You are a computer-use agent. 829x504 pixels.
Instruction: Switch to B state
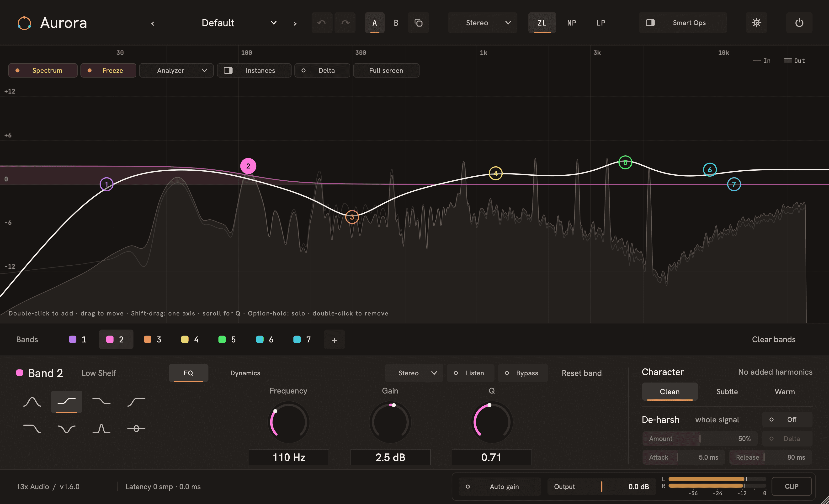pyautogui.click(x=396, y=23)
